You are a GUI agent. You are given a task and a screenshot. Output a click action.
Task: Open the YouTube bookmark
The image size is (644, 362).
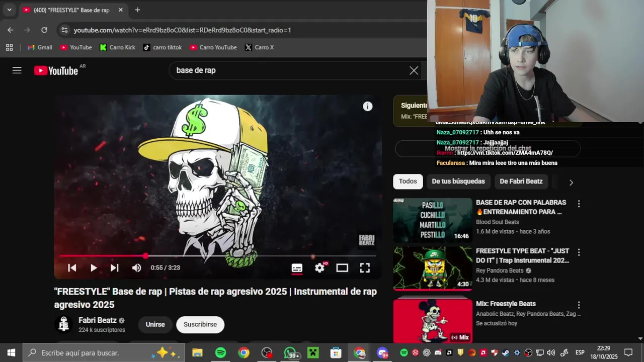[76, 47]
